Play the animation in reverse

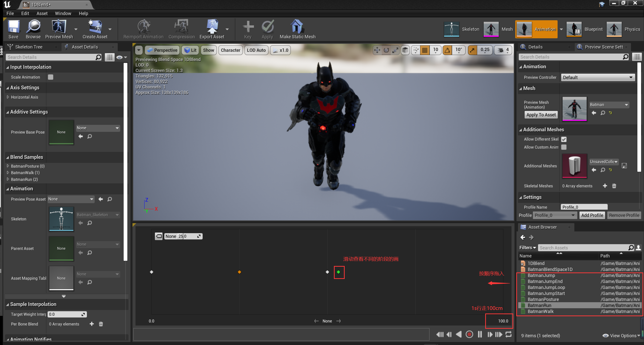coord(459,334)
